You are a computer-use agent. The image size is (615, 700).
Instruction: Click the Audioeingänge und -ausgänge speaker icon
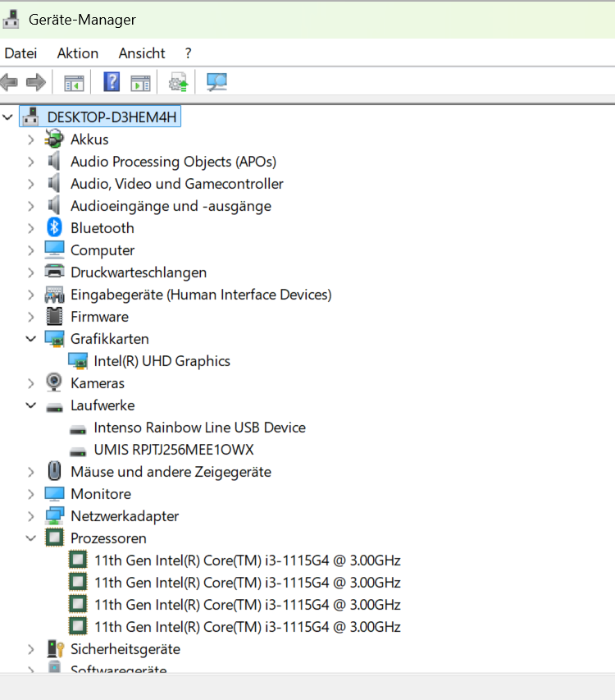pyautogui.click(x=54, y=205)
